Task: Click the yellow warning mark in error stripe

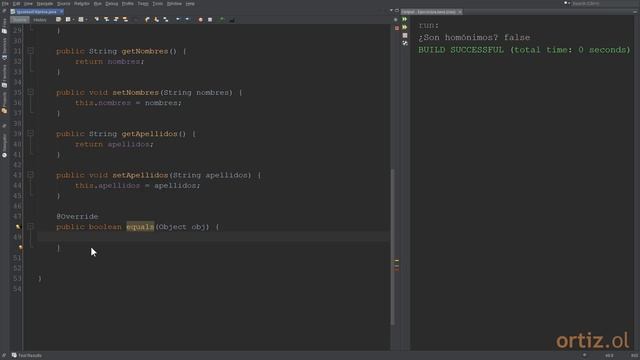Action: (397, 260)
